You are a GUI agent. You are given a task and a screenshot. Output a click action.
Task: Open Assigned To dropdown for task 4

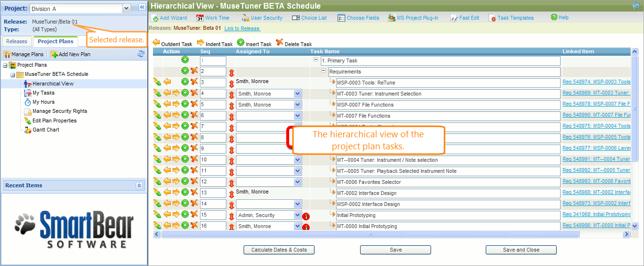pos(297,94)
